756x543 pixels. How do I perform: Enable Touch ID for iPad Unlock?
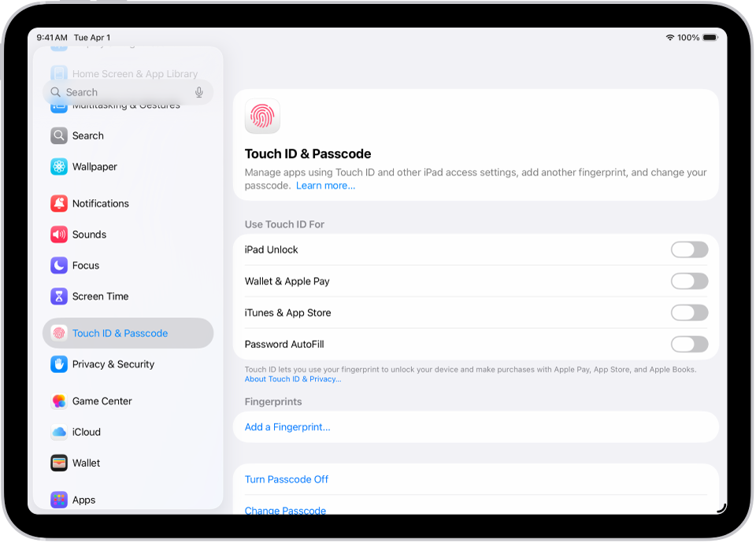point(689,249)
